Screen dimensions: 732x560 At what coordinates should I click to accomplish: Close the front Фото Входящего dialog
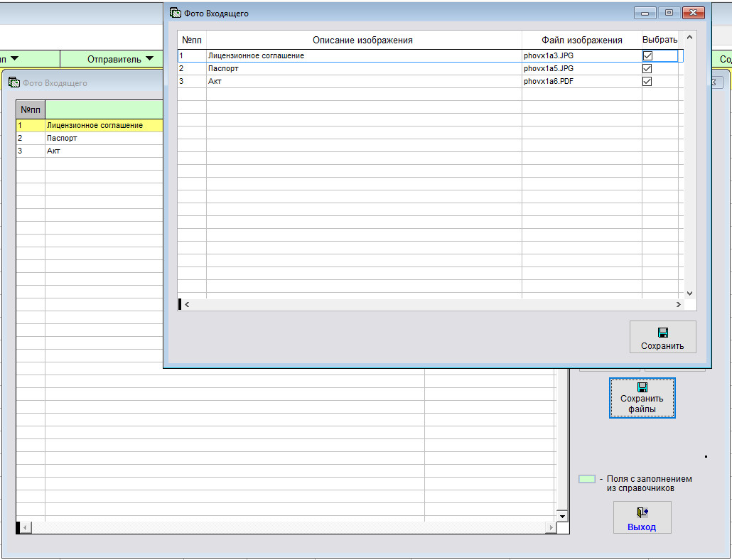[x=693, y=13]
